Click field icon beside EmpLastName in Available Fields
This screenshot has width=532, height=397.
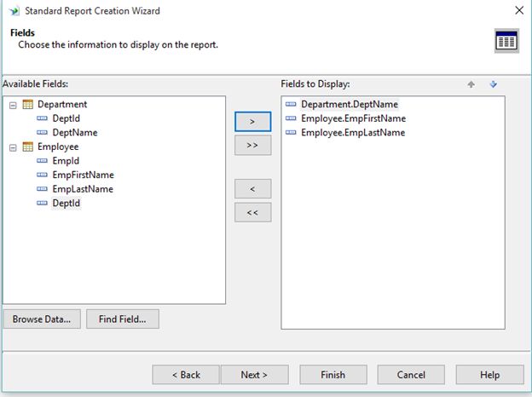(x=42, y=189)
